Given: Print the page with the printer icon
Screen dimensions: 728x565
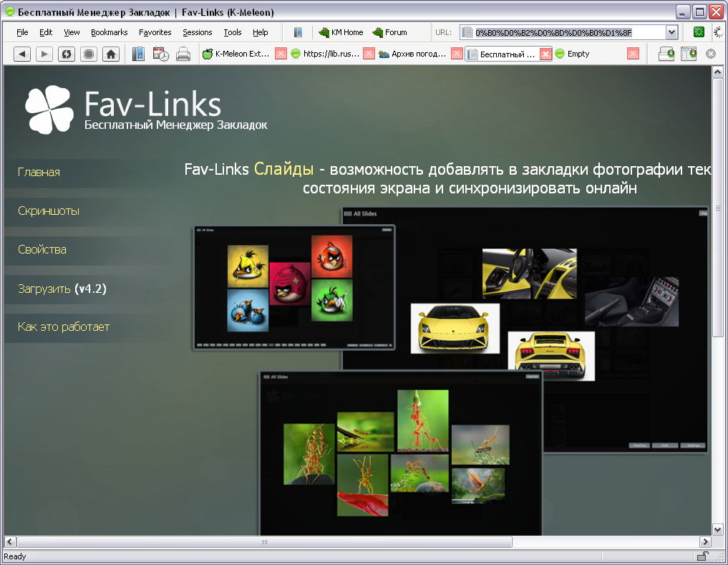Looking at the screenshot, I should pyautogui.click(x=183, y=54).
